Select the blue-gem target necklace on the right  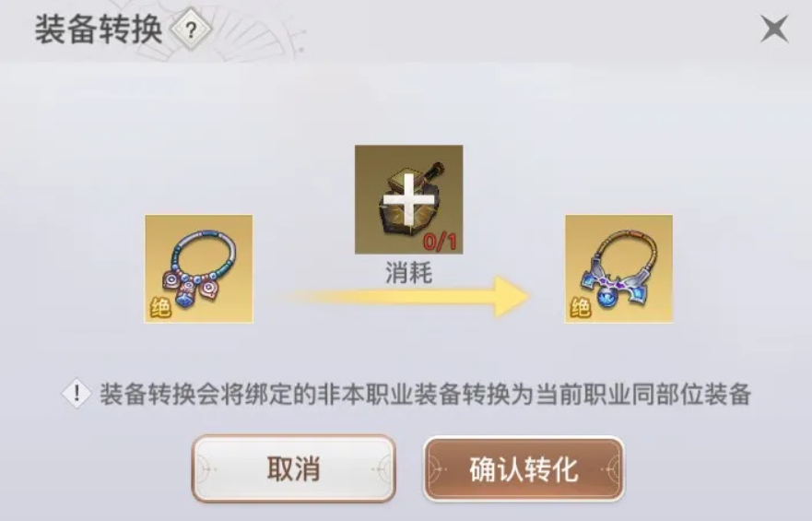point(618,269)
